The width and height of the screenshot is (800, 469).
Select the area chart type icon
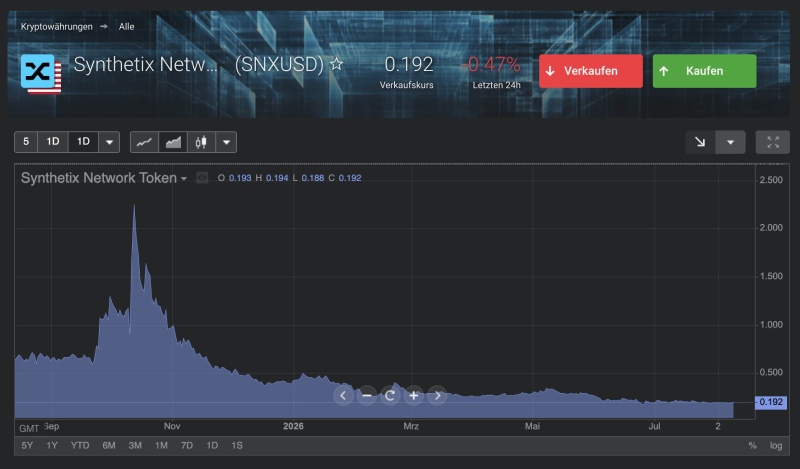pyautogui.click(x=173, y=142)
